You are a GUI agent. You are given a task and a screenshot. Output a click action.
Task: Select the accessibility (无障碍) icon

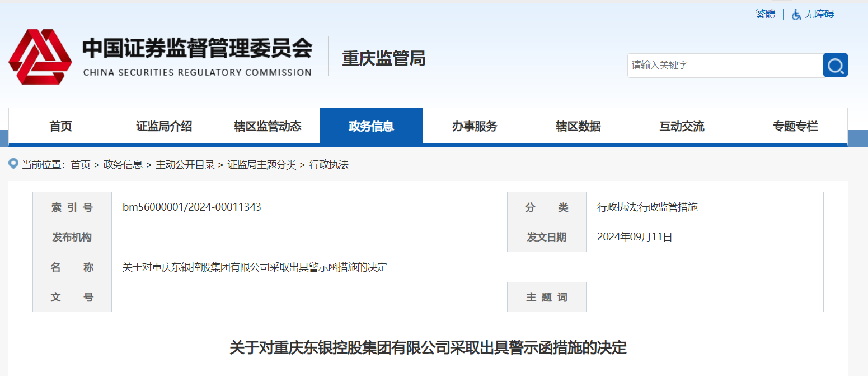796,13
